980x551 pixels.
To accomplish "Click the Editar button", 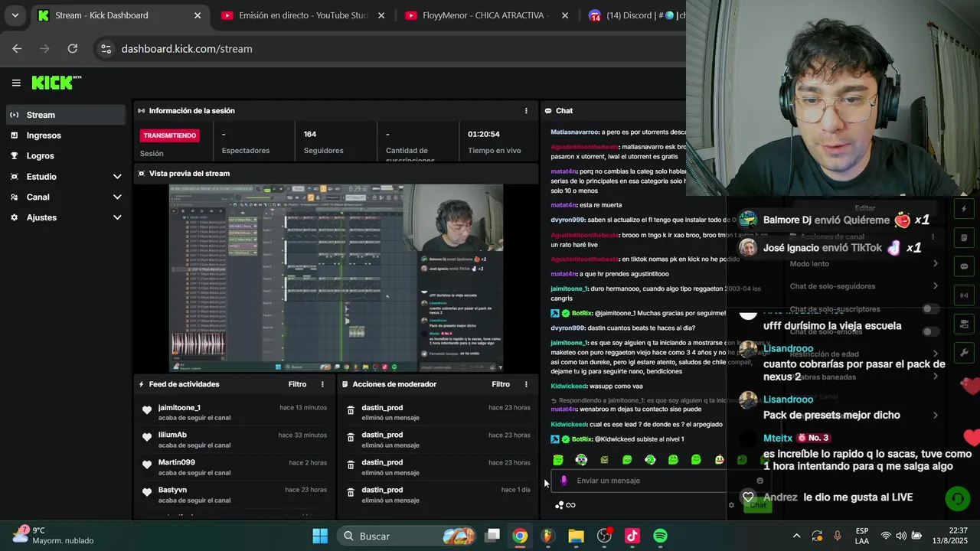I will [864, 208].
